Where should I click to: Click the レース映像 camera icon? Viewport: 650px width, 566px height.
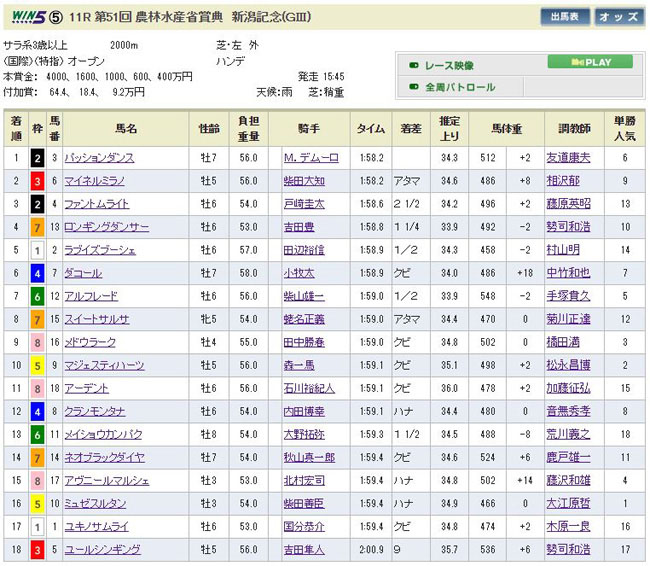tap(412, 65)
